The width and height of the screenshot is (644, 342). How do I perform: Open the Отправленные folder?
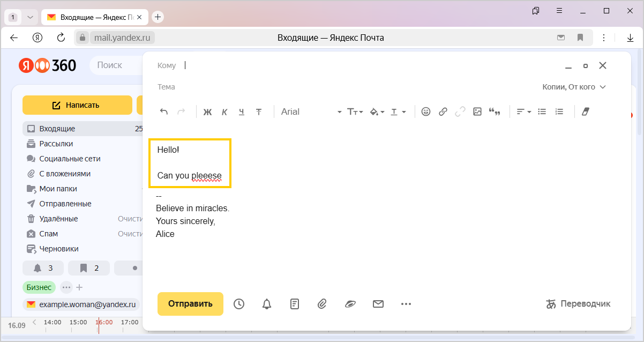click(65, 204)
